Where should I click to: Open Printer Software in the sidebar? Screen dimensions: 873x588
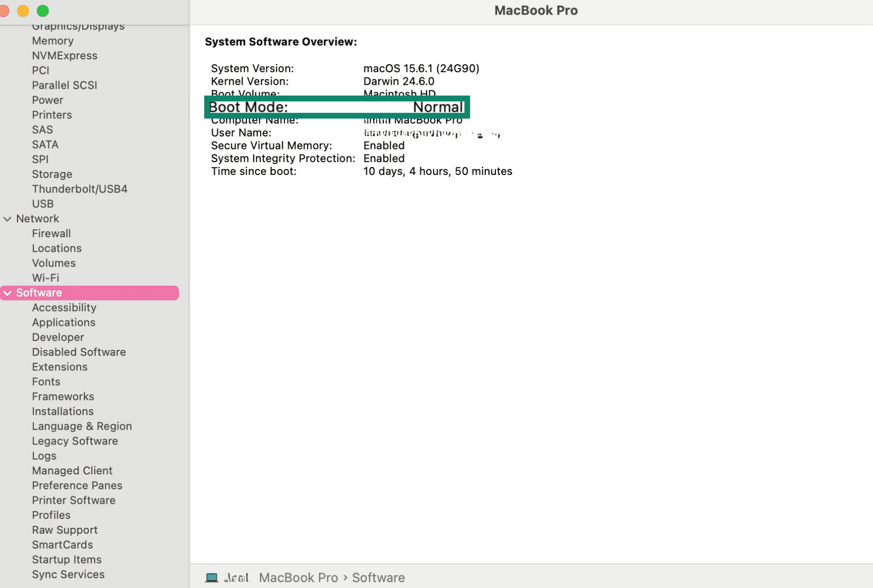pos(74,500)
